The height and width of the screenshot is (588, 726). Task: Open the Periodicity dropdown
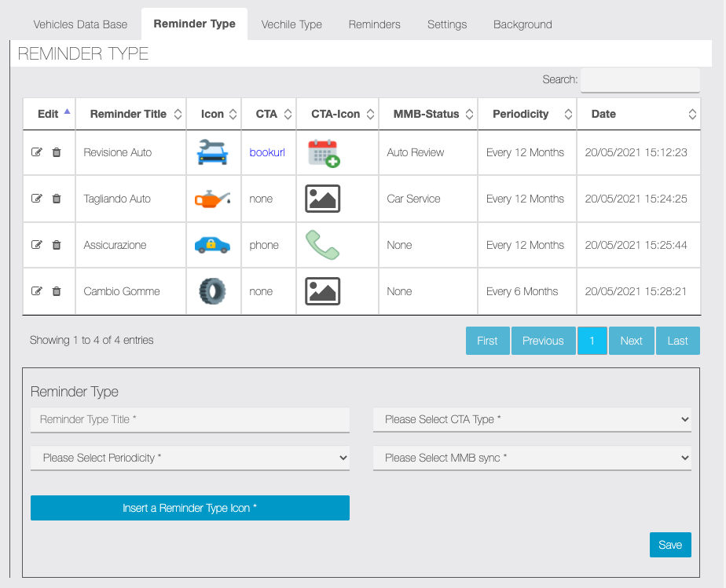pos(190,458)
